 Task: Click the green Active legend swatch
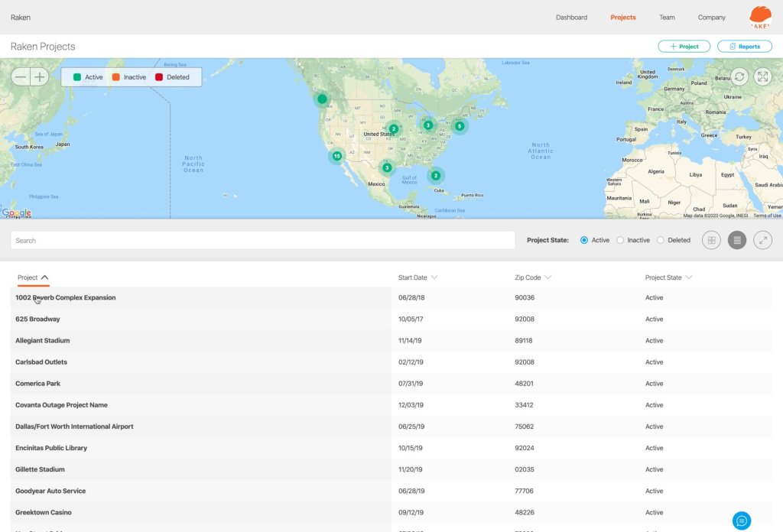click(77, 77)
